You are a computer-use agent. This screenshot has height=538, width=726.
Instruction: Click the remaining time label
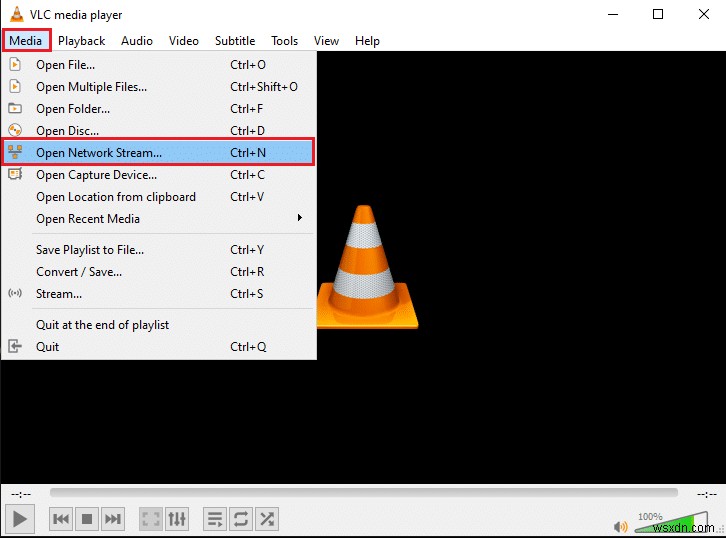point(707,494)
